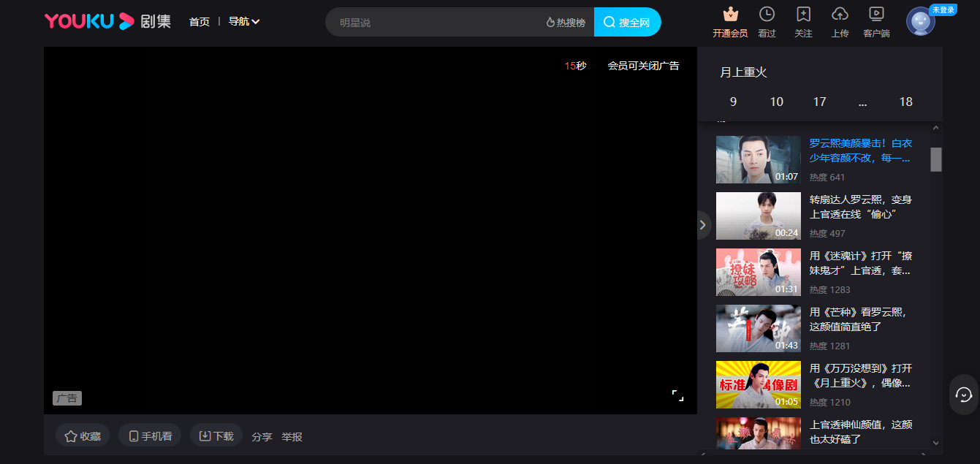980x464 pixels.
Task: Click 会员可关闭广告 link in player
Action: click(x=643, y=66)
